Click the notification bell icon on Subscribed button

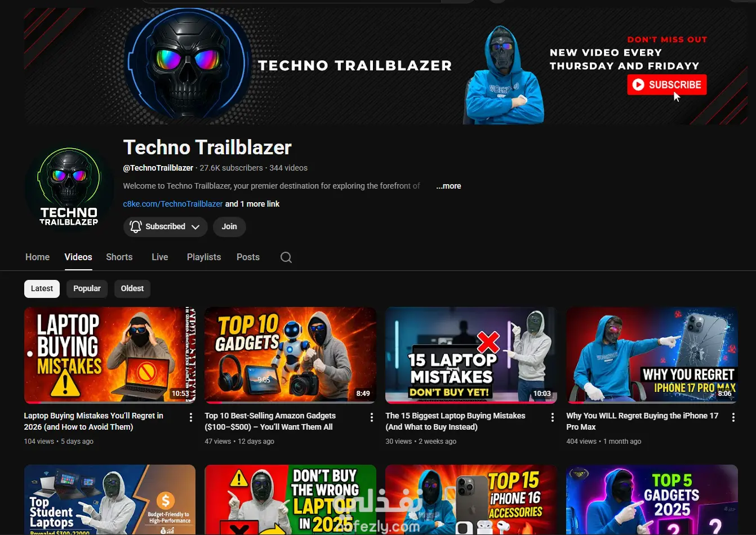(x=135, y=226)
